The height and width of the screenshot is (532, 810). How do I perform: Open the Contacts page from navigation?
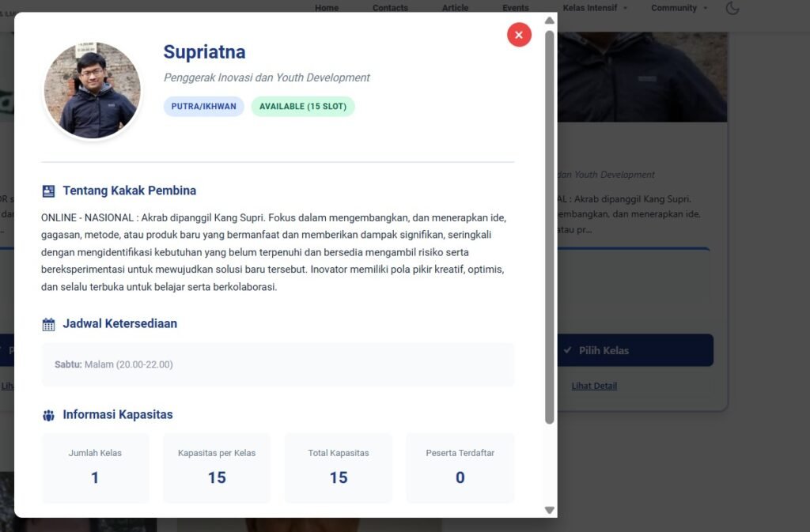(390, 8)
